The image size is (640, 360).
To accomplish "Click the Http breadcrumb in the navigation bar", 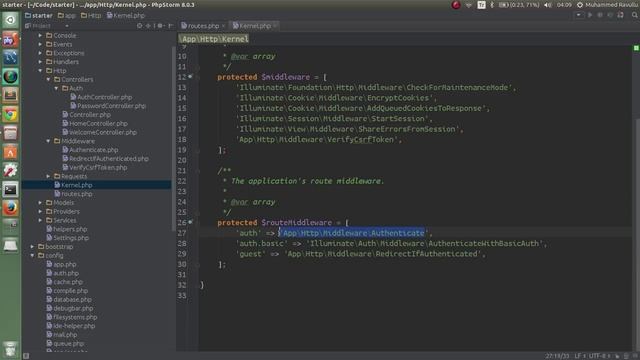I will tap(91, 16).
